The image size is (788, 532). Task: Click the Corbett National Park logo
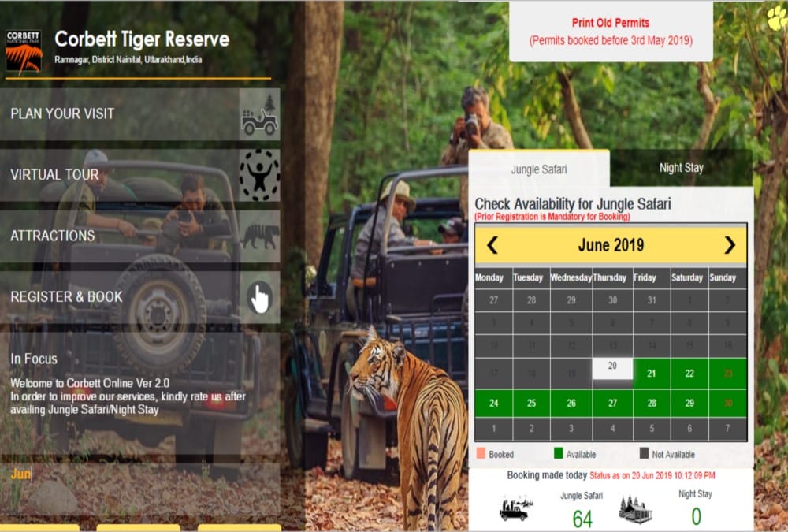[x=24, y=52]
